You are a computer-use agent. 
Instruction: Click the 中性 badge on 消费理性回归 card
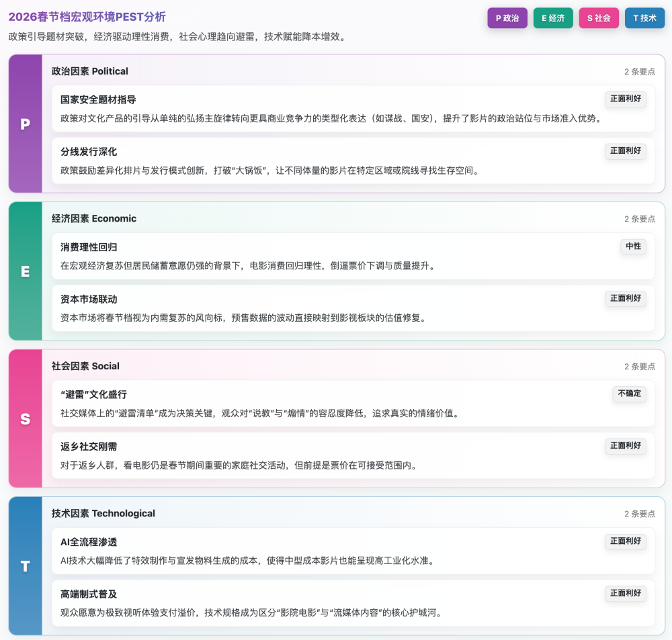[633, 246]
